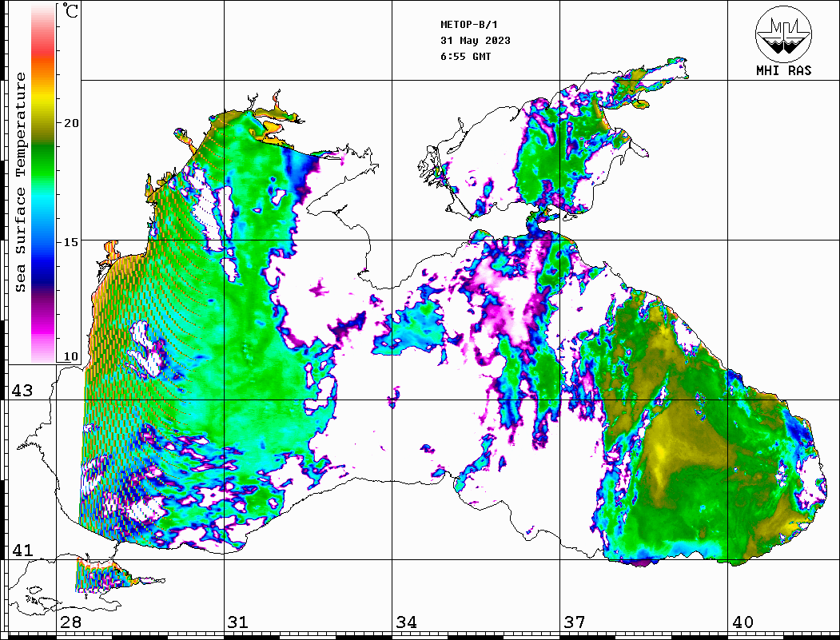Click the 'METOP-B/1' satellite label

(x=469, y=25)
